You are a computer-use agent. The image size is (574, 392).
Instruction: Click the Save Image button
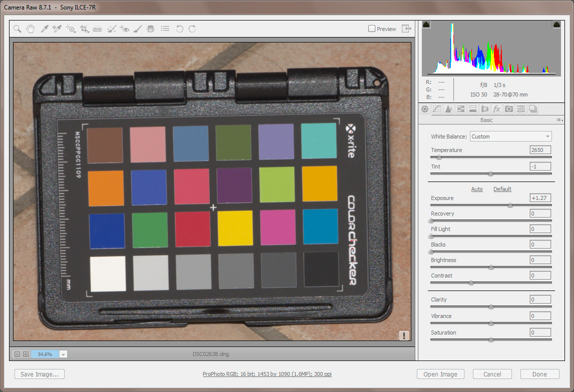pos(40,374)
